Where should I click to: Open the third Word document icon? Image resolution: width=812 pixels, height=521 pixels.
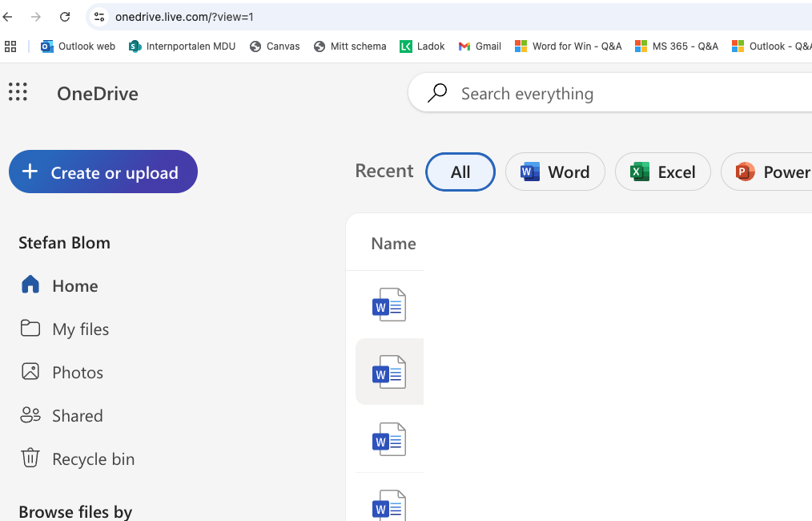[x=389, y=439]
